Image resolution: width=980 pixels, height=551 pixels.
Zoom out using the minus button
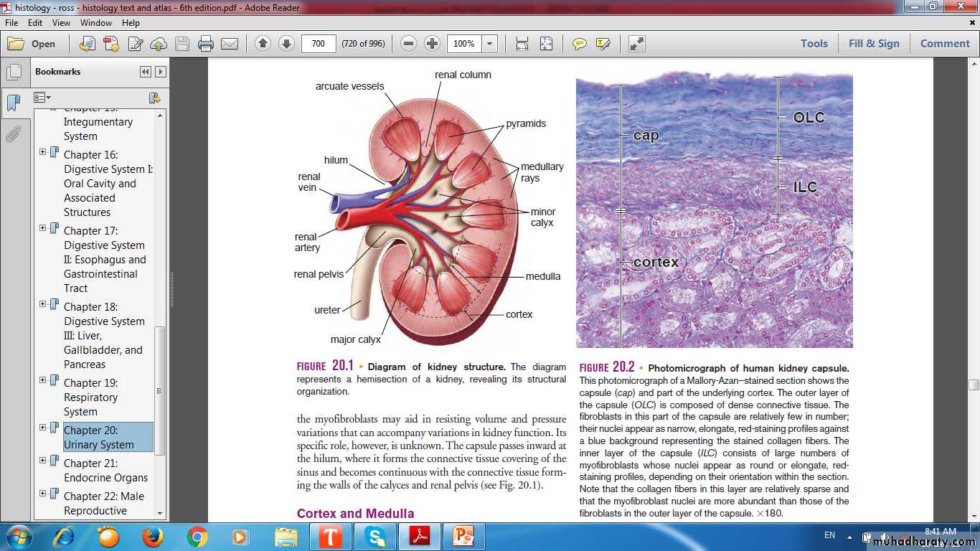pos(408,44)
